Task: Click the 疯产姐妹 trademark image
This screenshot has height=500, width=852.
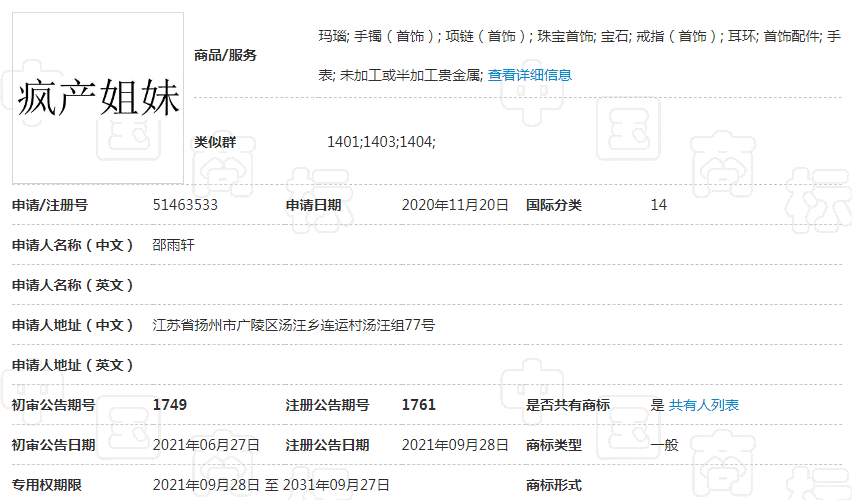Action: click(98, 98)
